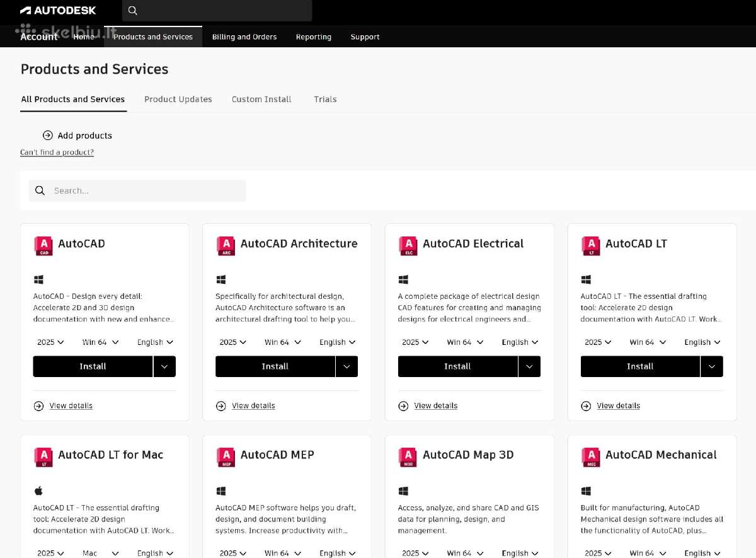Install AutoCAD Architecture

pyautogui.click(x=275, y=366)
